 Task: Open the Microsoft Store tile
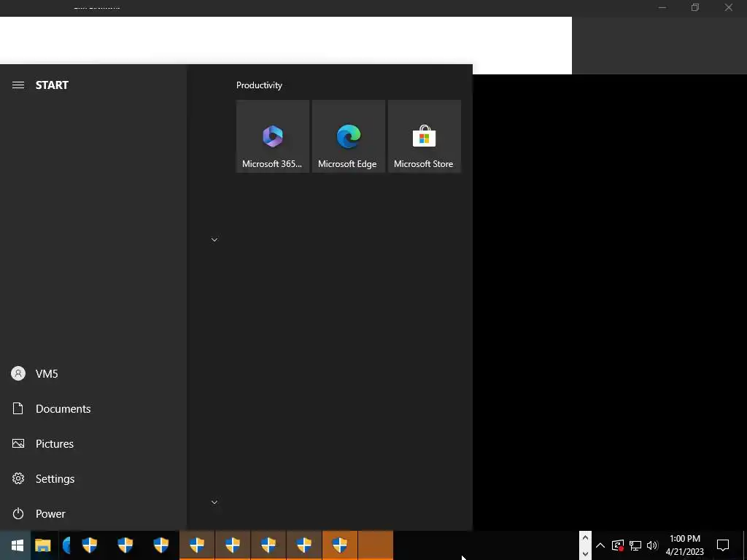[424, 136]
